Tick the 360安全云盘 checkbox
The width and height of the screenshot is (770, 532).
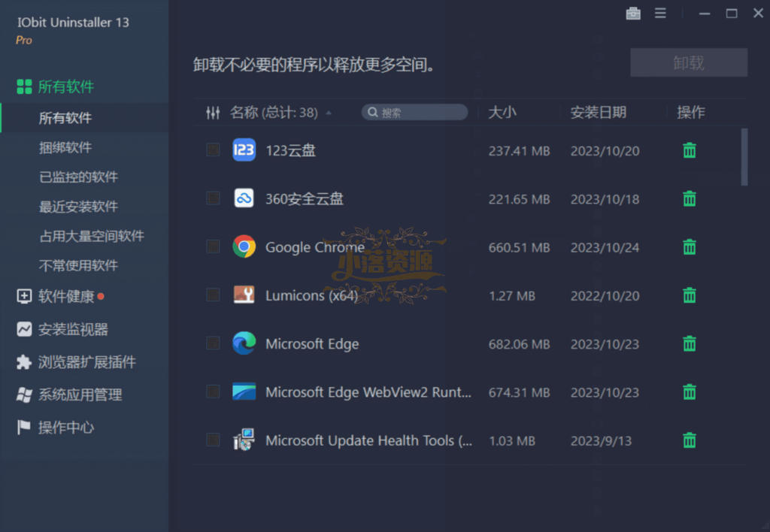(x=213, y=198)
